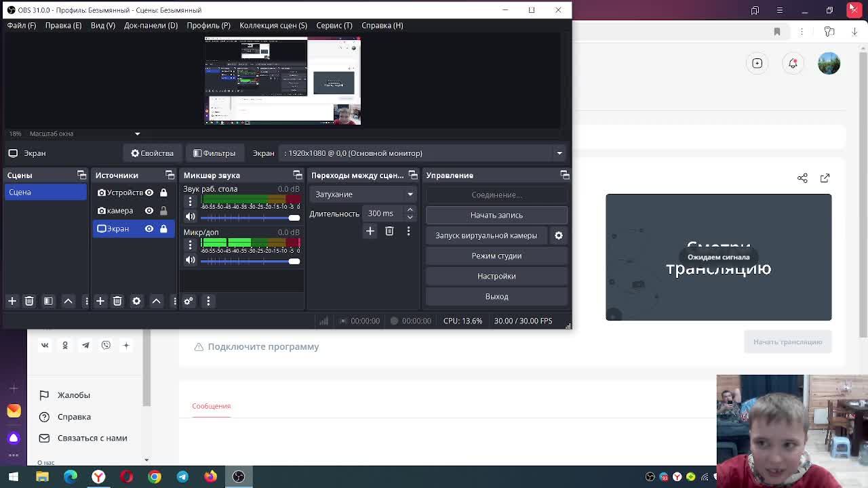Open Свойства of selected source

click(152, 153)
